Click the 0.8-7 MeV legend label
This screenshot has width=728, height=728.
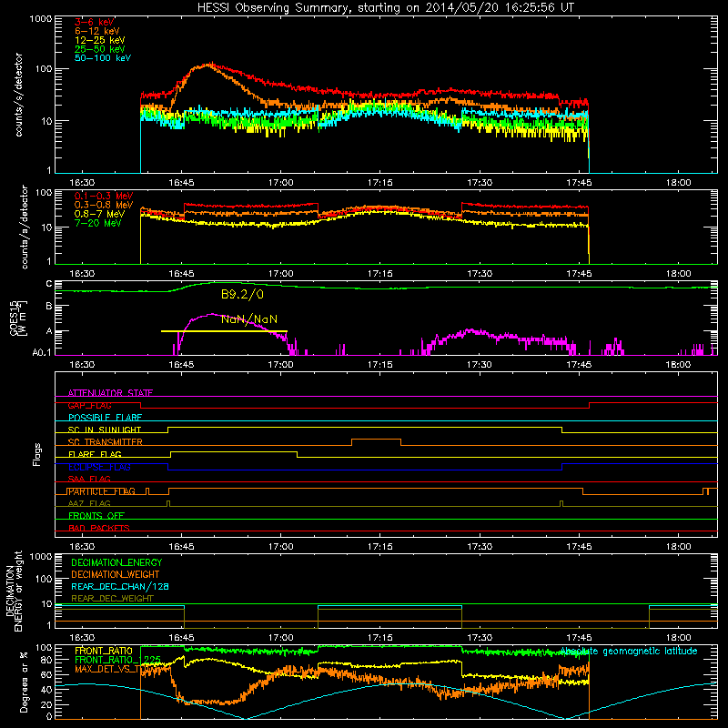[x=99, y=214]
